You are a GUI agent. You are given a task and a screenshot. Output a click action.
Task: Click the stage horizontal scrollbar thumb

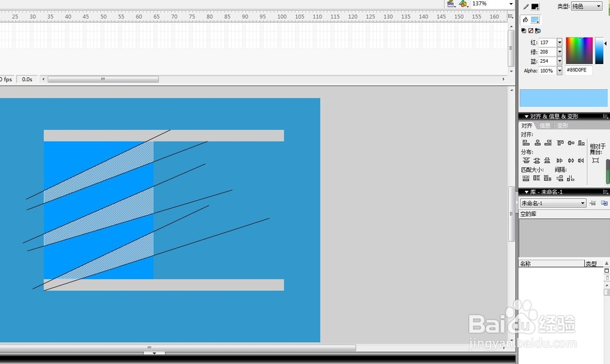click(x=178, y=348)
